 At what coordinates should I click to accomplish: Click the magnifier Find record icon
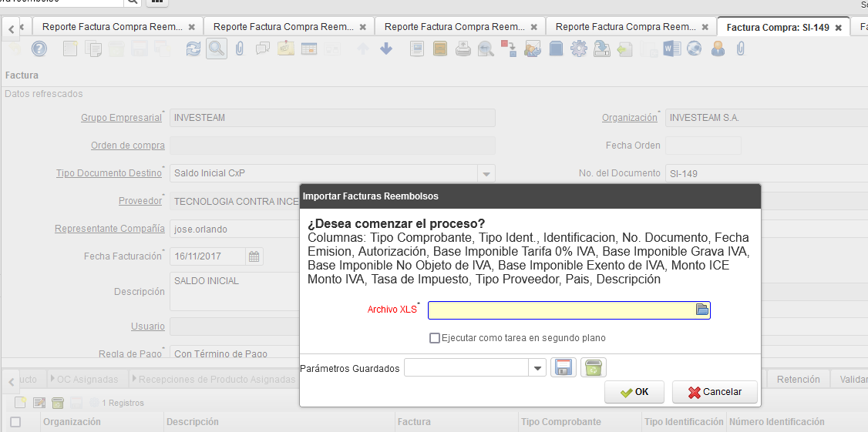[x=216, y=49]
